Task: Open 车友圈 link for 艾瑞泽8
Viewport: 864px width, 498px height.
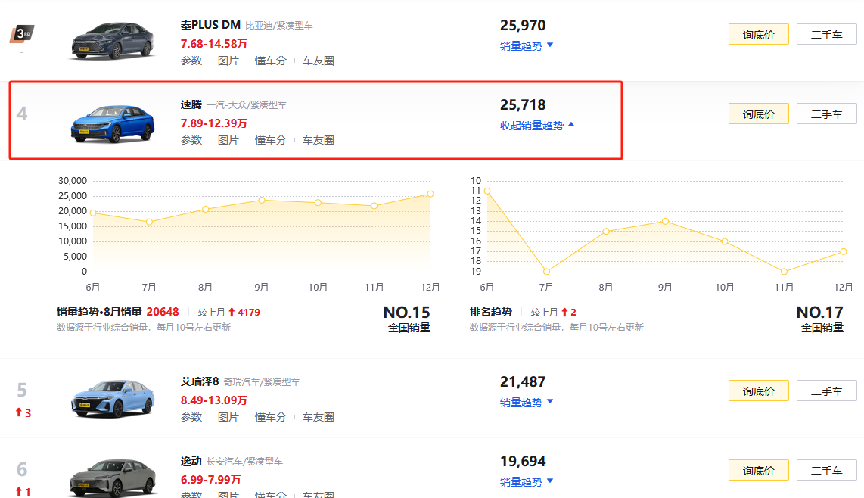Action: pyautogui.click(x=318, y=417)
